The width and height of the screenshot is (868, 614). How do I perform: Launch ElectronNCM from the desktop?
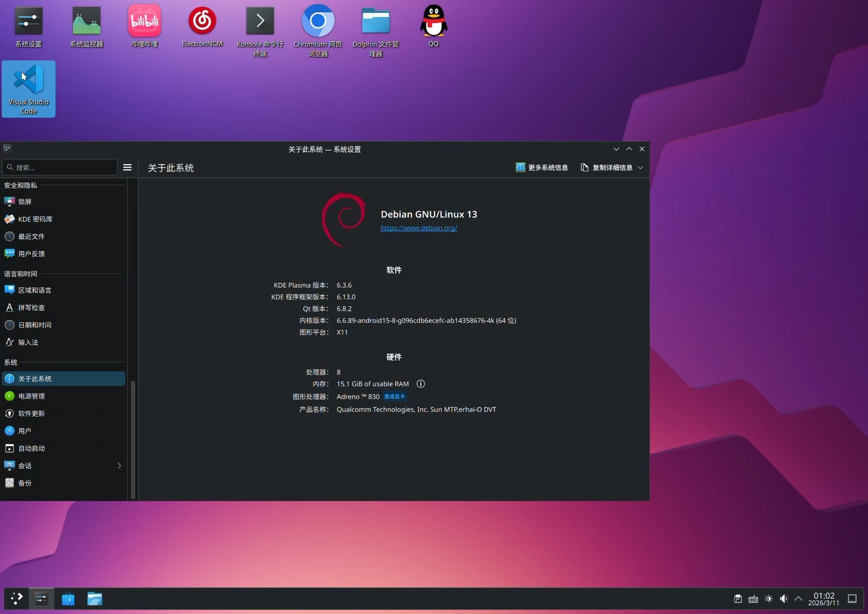202,26
